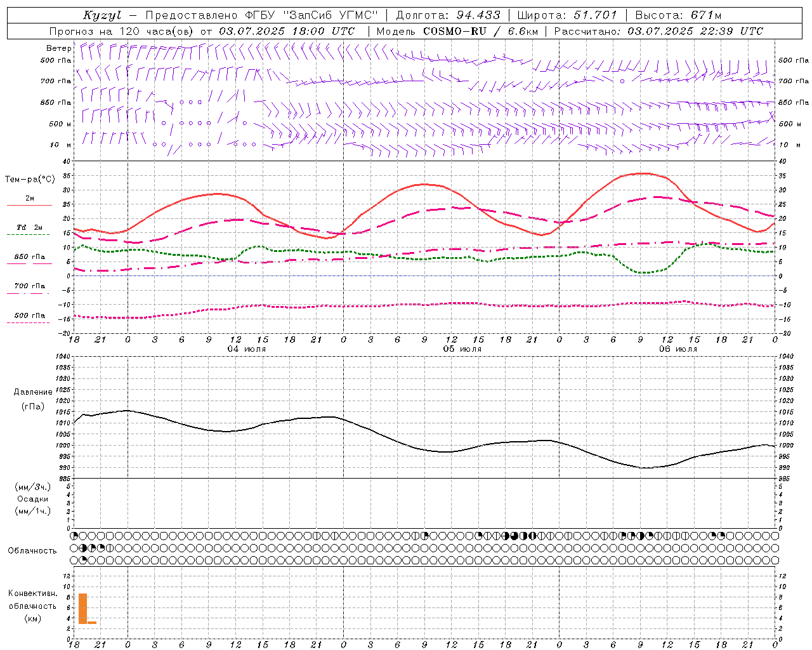Image resolution: width=812 pixels, height=650 pixels.
Task: Click the 500 гПа temperature legend entry
Action: [29, 315]
